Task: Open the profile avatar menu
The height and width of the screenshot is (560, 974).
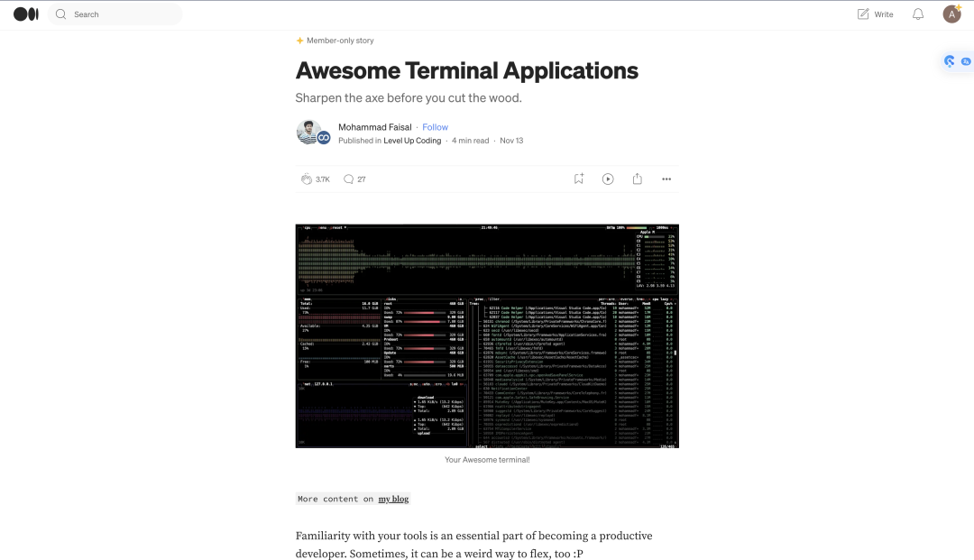Action: pyautogui.click(x=951, y=14)
